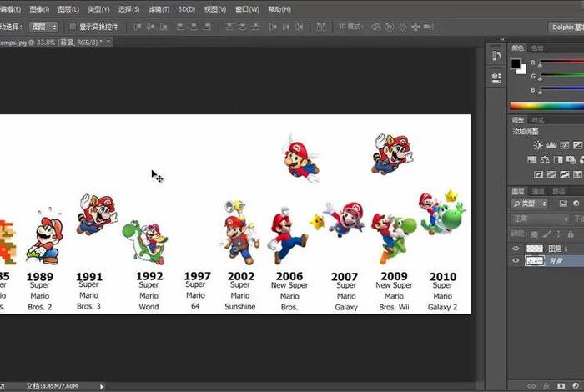The image size is (584, 392).
Task: Select the 3D rotate object mode icon
Action: [376, 27]
